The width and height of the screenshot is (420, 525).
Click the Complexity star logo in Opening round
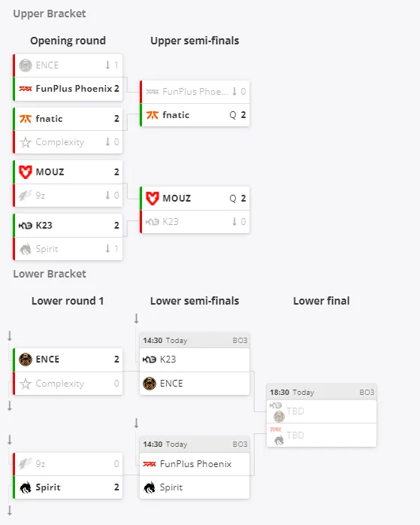tap(26, 142)
